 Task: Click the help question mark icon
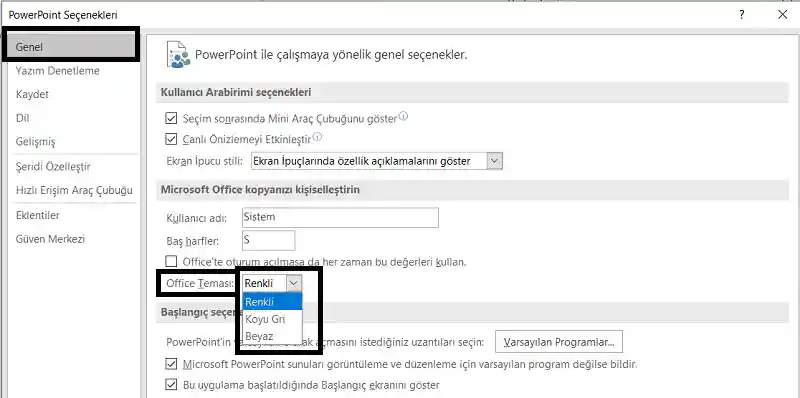741,15
